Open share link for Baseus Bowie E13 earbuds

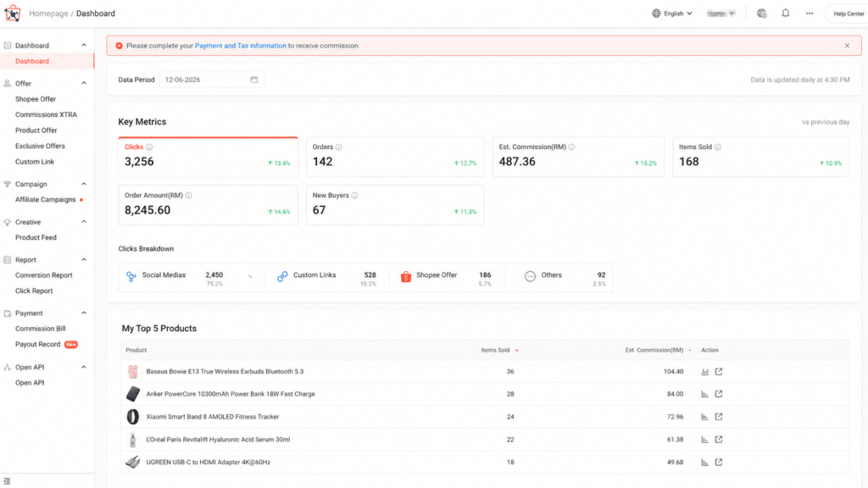719,372
